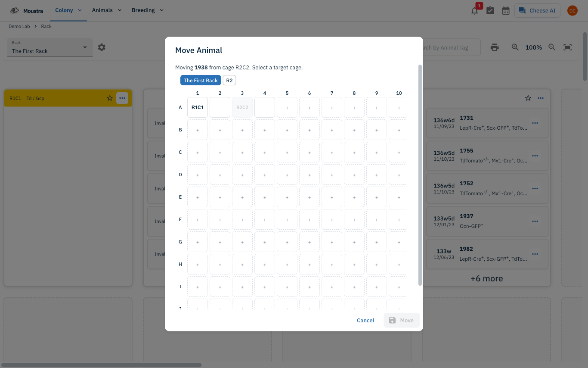Zoom in on the rack
The image size is (588, 368).
(515, 47)
